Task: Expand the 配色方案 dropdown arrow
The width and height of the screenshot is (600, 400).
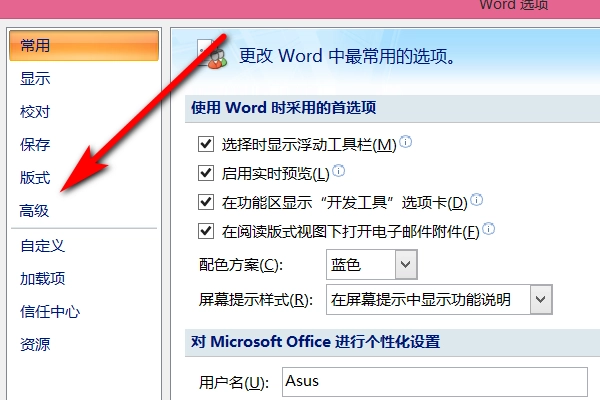Action: pos(406,264)
